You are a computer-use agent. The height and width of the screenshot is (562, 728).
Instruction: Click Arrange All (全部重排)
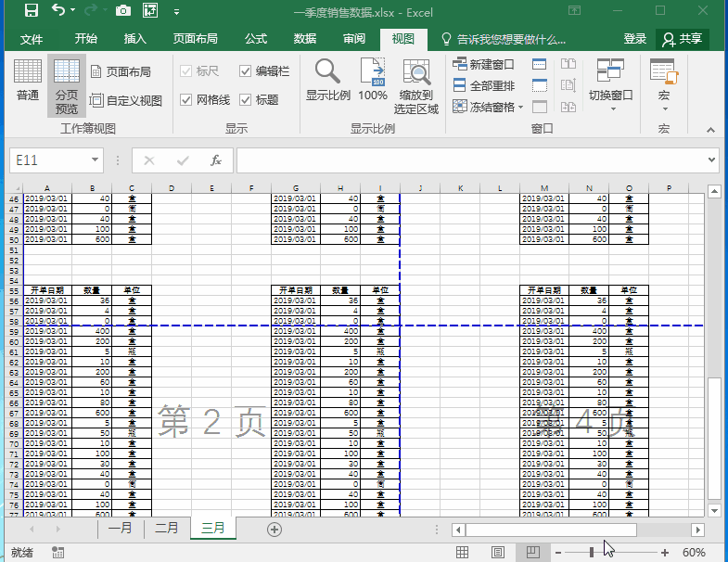pos(483,85)
